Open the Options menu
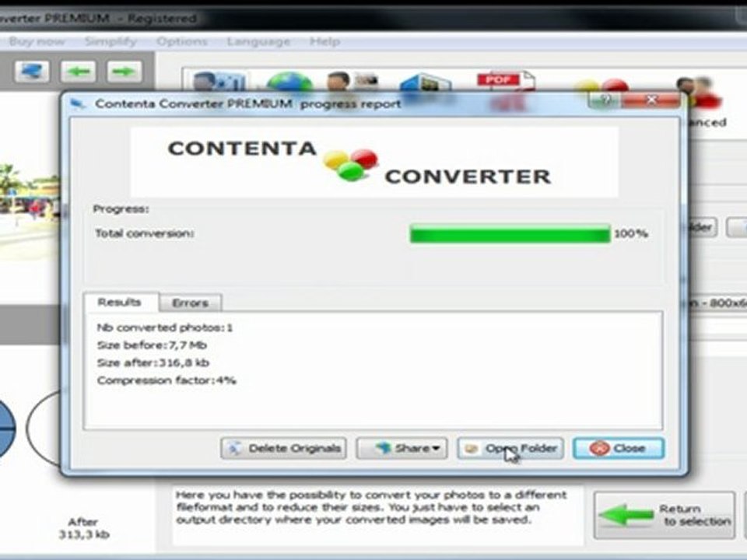 tap(181, 41)
